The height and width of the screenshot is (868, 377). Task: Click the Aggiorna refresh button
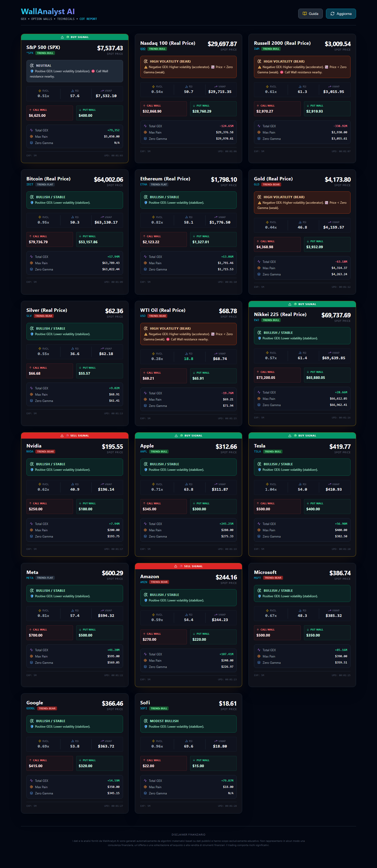pyautogui.click(x=341, y=13)
